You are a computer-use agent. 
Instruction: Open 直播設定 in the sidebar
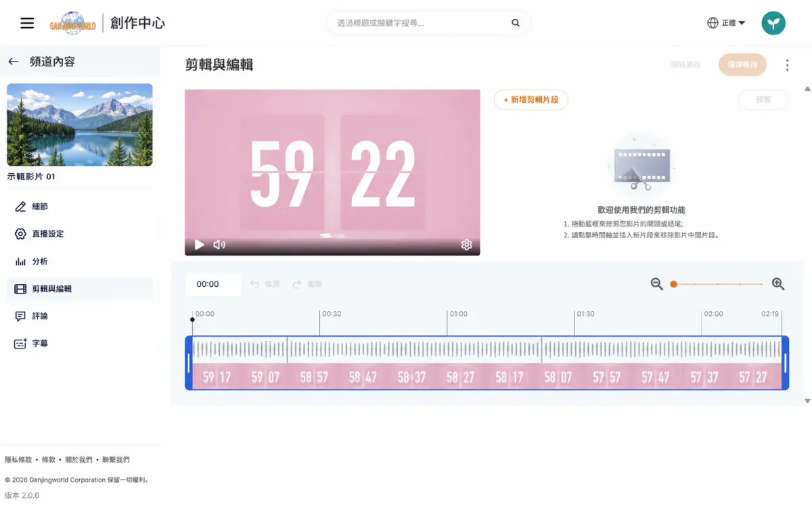[80, 234]
